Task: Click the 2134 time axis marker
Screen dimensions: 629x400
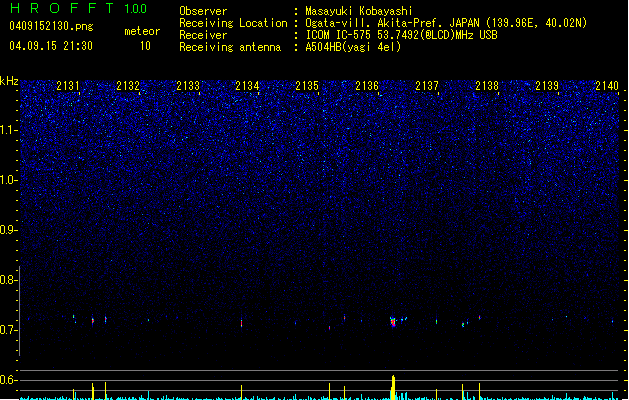Action: (x=247, y=86)
